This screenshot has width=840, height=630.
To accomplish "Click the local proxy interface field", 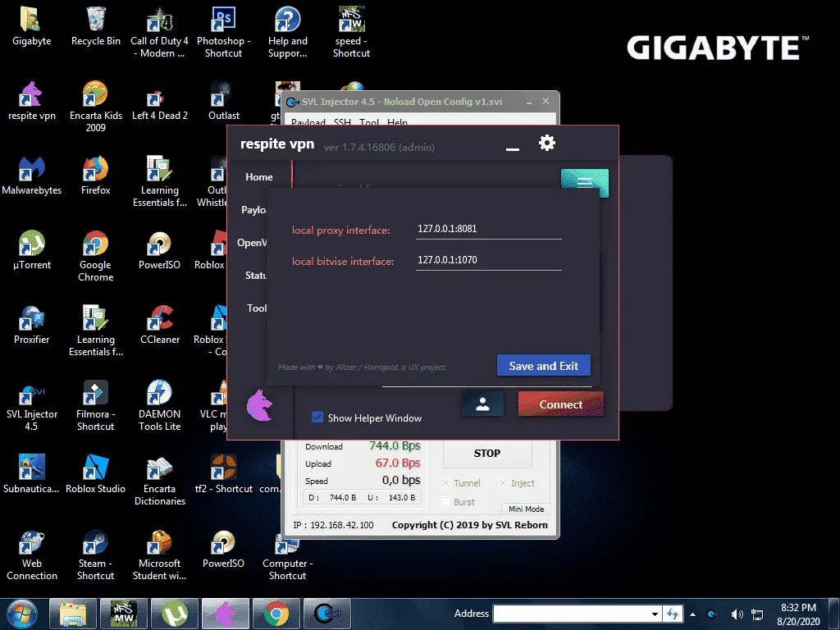I will click(489, 229).
